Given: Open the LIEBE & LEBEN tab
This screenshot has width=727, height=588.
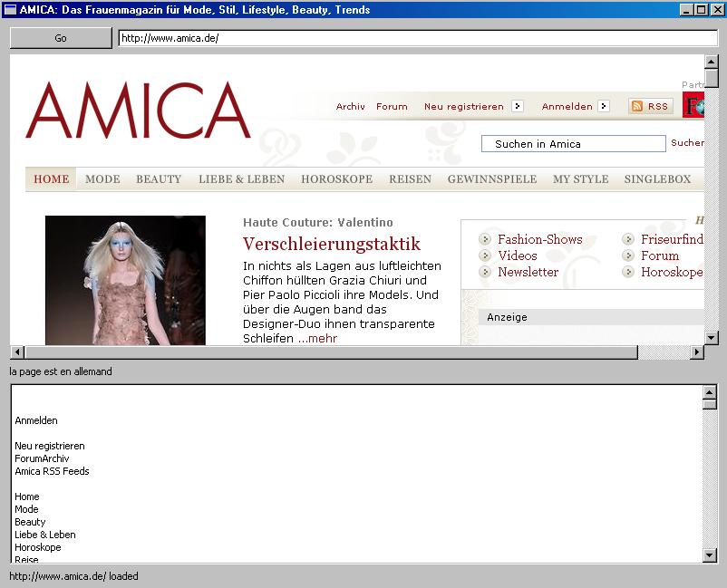Looking at the screenshot, I should (241, 179).
